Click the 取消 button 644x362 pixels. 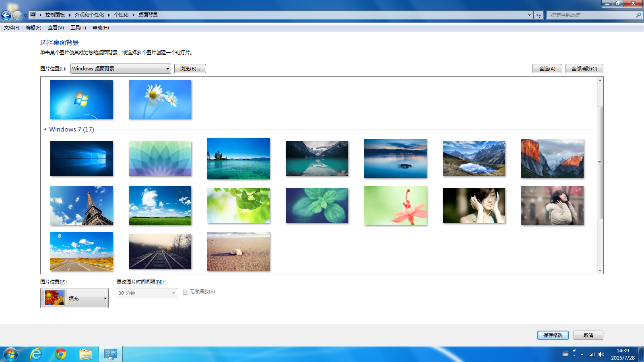(x=588, y=335)
